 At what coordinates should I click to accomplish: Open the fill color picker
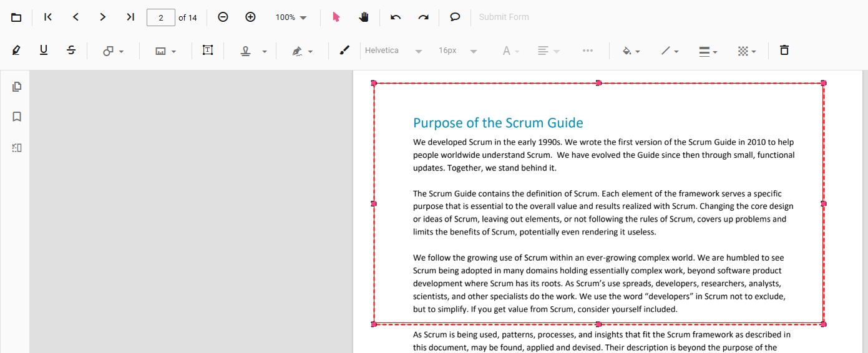(631, 51)
